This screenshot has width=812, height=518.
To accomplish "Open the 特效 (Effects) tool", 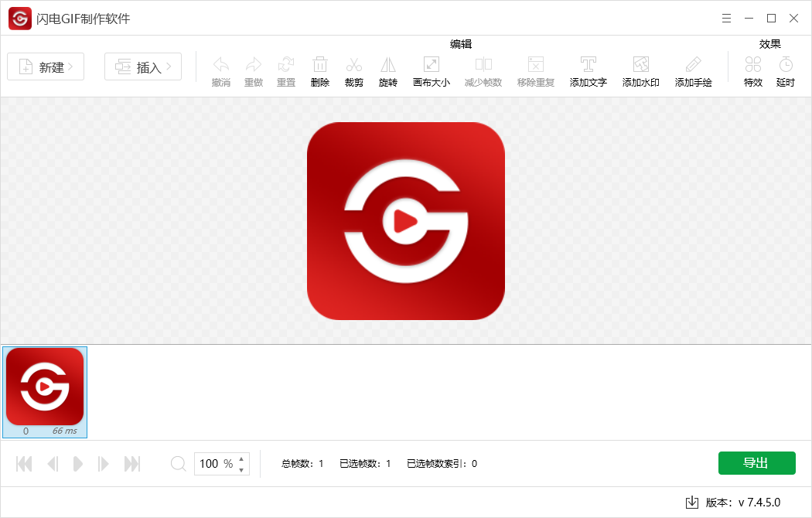I will point(753,71).
